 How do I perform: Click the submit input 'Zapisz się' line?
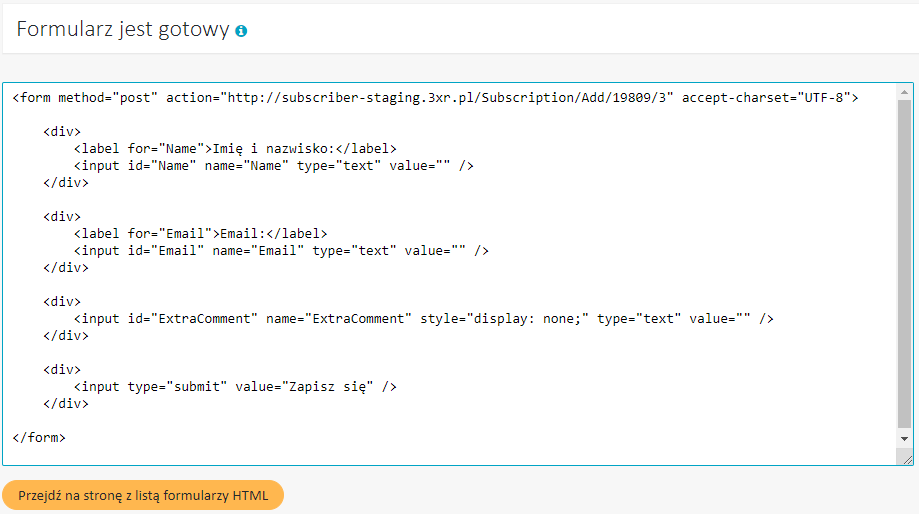(x=235, y=387)
